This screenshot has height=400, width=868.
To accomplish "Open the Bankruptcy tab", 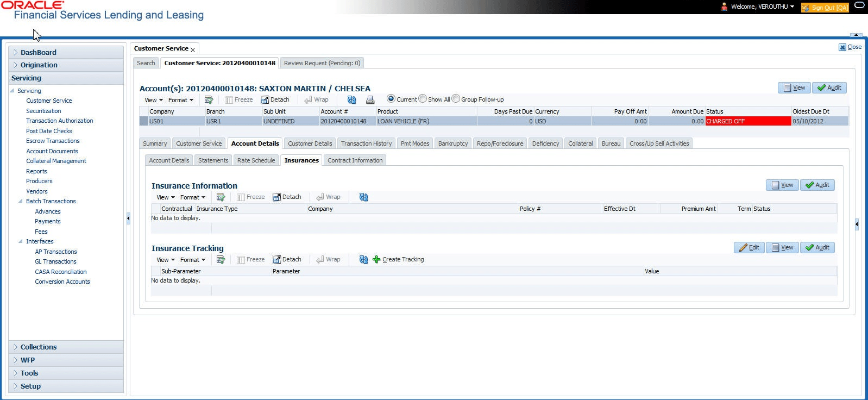I will (453, 143).
